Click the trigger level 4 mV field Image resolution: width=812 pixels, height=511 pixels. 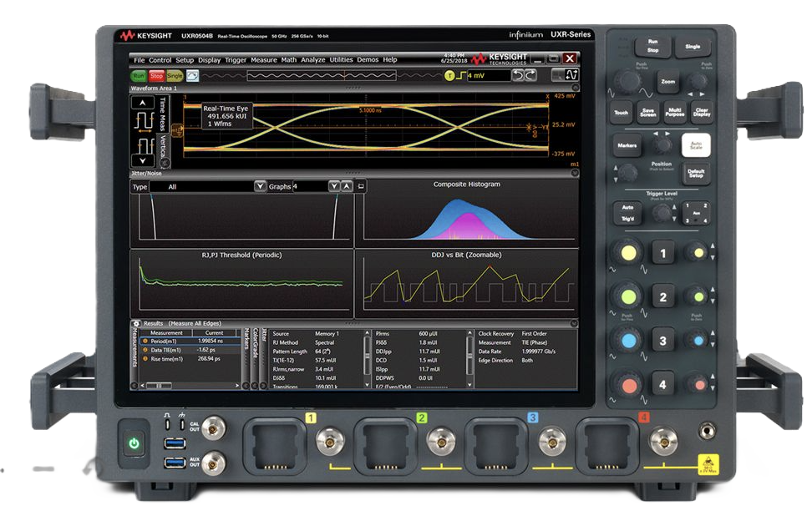click(487, 76)
